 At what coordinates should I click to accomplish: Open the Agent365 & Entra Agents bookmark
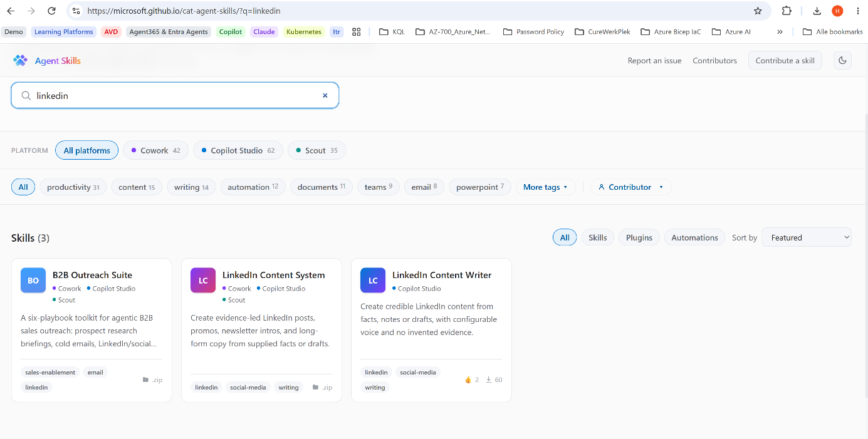tap(169, 32)
